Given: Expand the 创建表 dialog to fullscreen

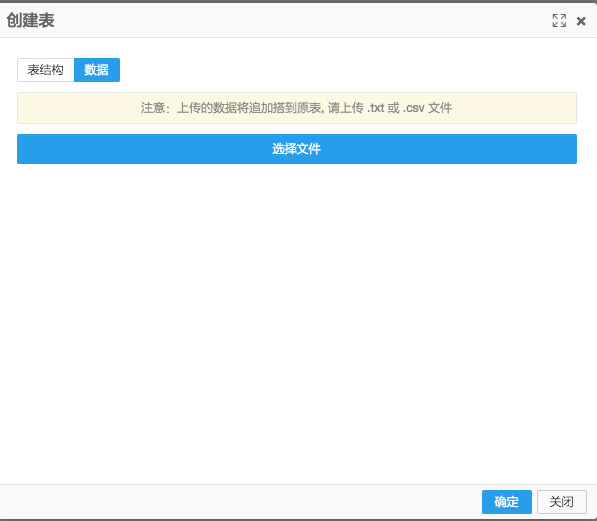Looking at the screenshot, I should point(559,21).
